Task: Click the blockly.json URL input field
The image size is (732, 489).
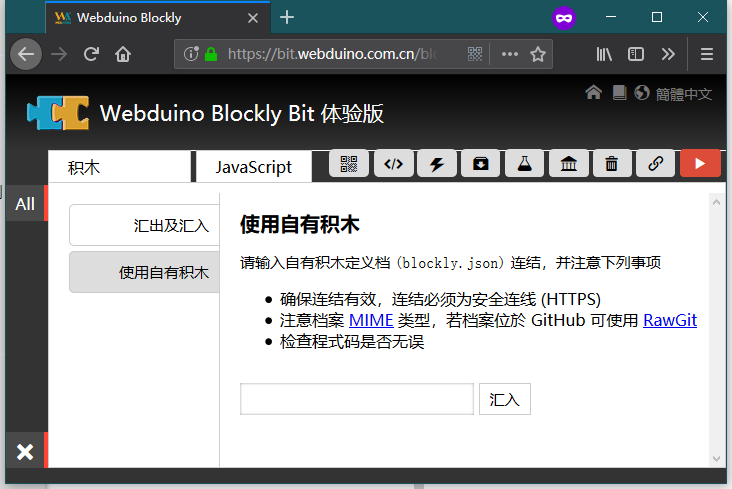Action: pyautogui.click(x=357, y=399)
